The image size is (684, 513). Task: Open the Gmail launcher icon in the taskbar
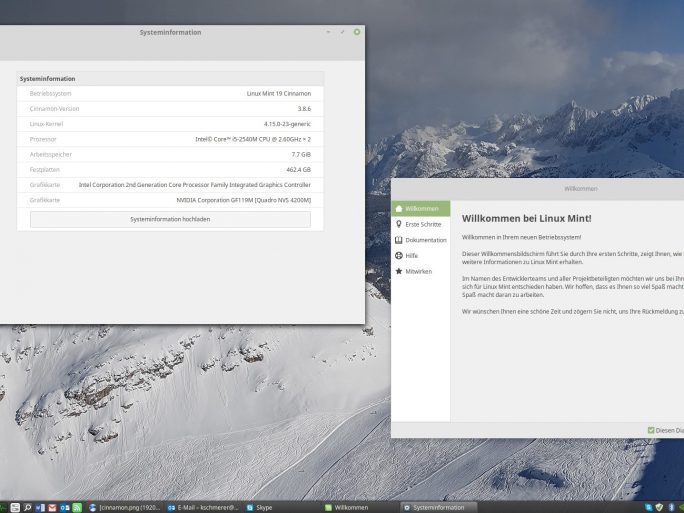click(x=52, y=507)
